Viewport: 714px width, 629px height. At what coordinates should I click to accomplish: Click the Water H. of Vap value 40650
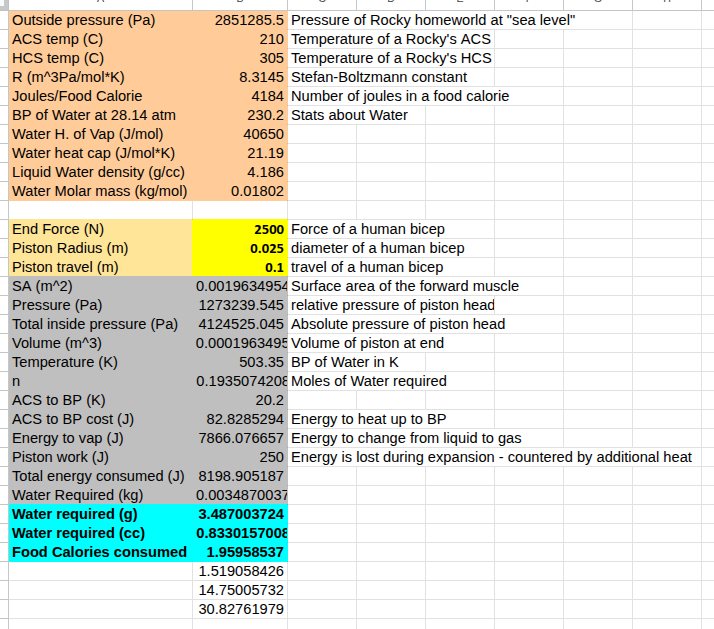tap(240, 134)
